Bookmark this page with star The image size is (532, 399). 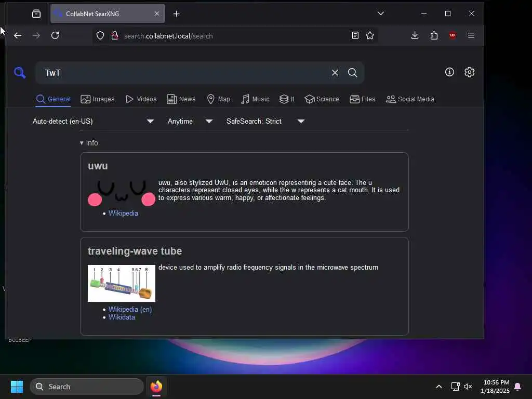[x=370, y=36]
